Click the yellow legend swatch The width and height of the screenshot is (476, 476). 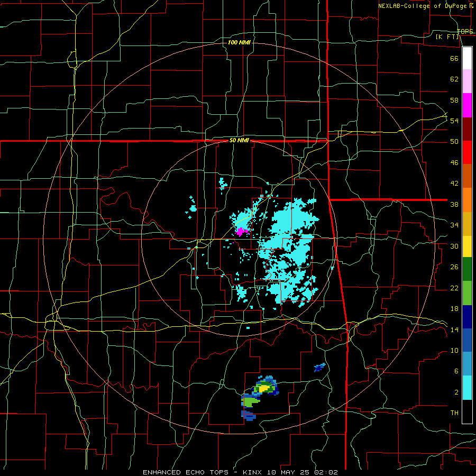pyautogui.click(x=467, y=246)
